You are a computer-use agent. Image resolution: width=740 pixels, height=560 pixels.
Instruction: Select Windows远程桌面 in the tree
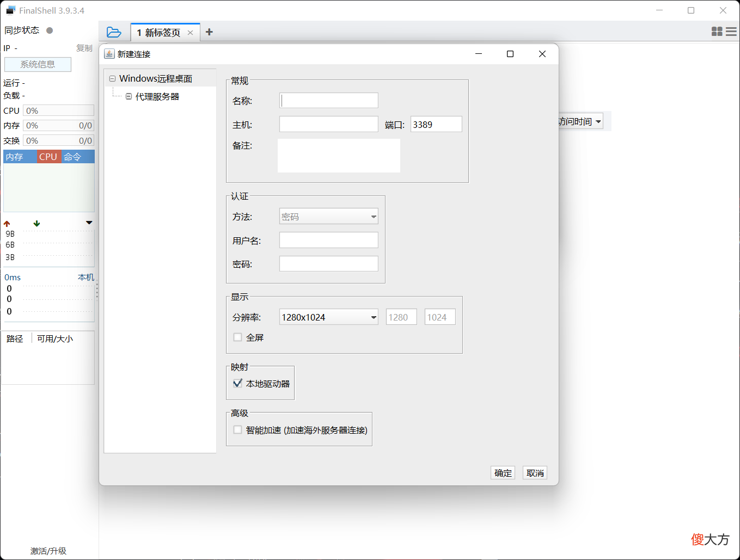point(156,78)
